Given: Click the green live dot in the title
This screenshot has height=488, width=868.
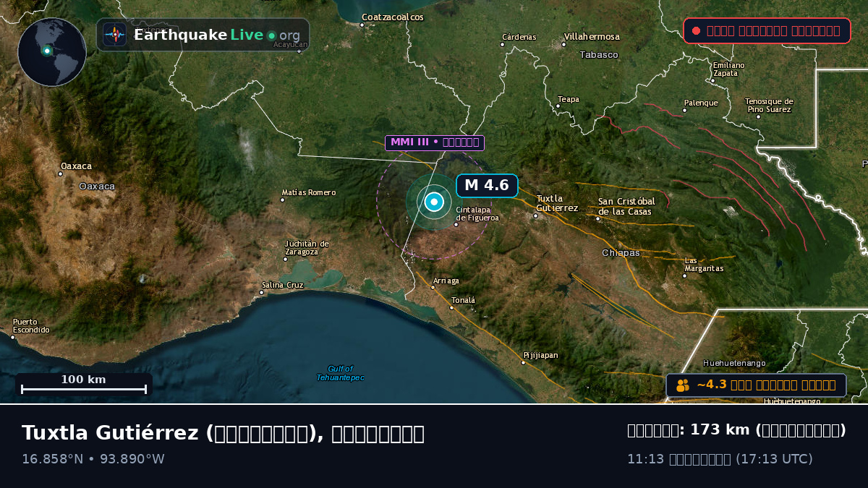Looking at the screenshot, I should tap(271, 35).
